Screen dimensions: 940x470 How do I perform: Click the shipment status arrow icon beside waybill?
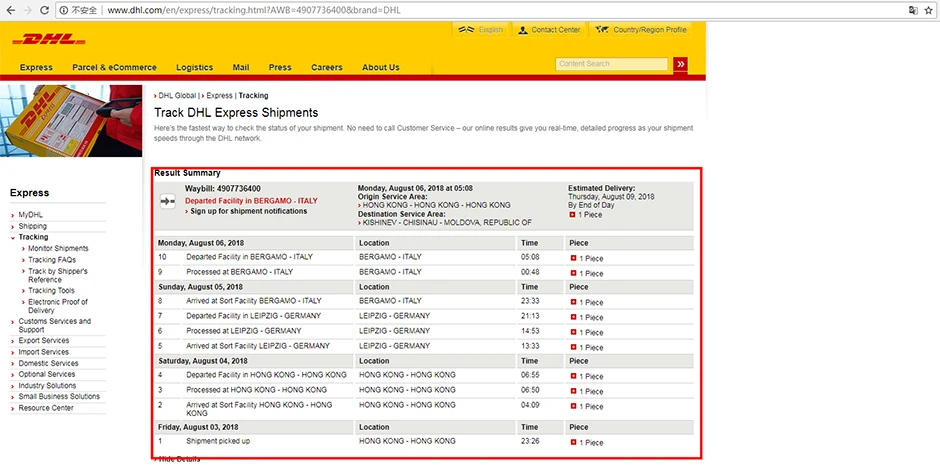[x=168, y=201]
